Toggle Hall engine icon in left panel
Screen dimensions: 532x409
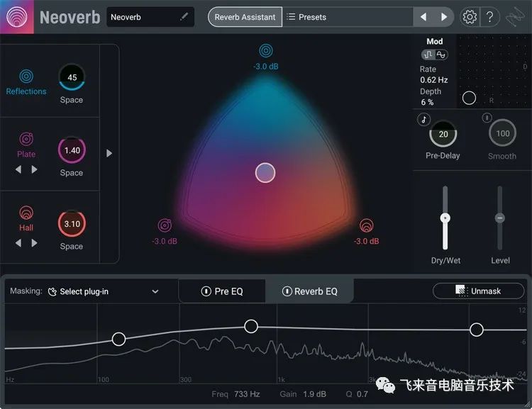(x=26, y=213)
